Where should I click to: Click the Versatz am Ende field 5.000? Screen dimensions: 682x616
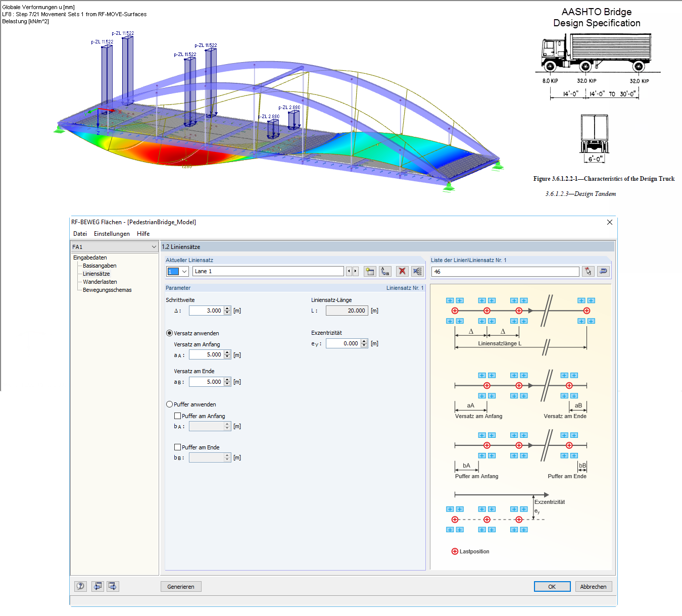tap(206, 382)
